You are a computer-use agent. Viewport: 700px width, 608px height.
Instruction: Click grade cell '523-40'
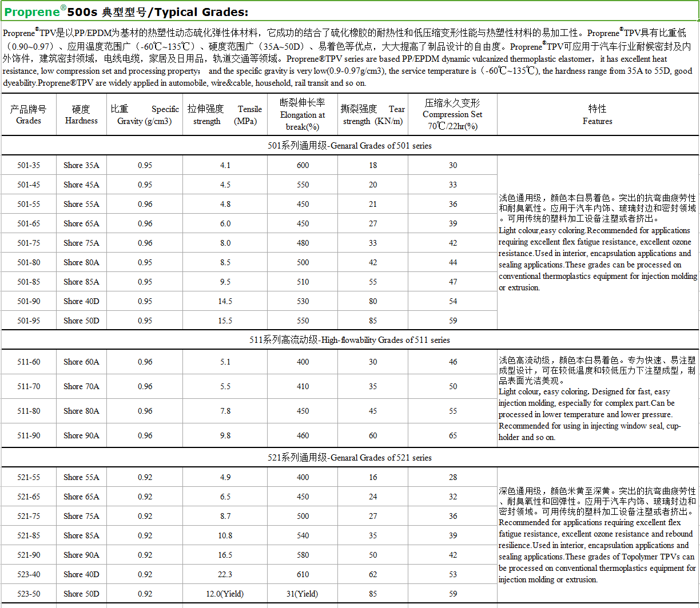coord(29,574)
